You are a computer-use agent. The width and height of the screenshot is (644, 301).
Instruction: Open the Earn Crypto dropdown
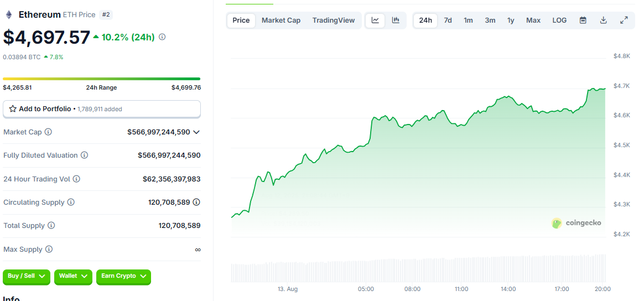(123, 276)
